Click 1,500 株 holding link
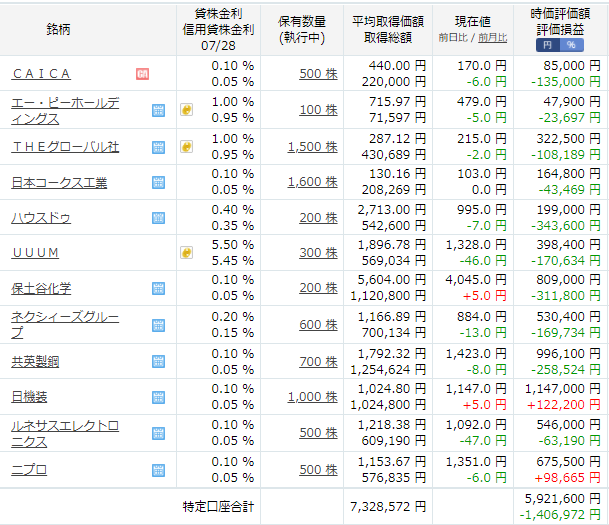Image resolution: width=609 pixels, height=525 pixels. [313, 147]
